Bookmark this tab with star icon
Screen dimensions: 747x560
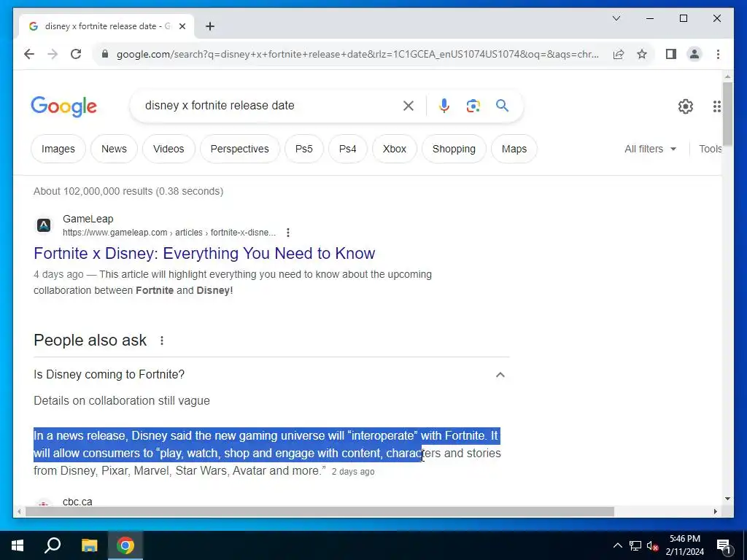point(642,54)
